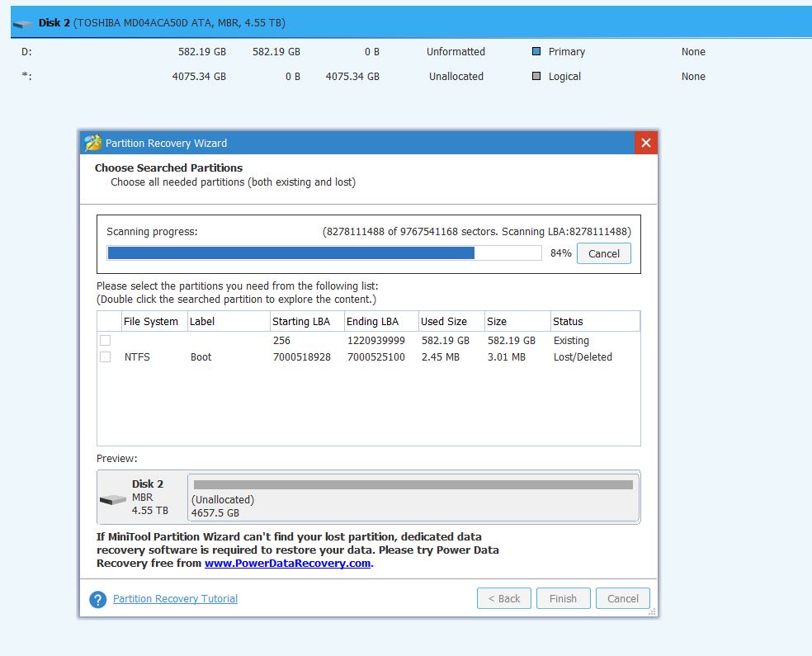This screenshot has height=656, width=812.
Task: Click the Used Size column header
Action: tap(451, 321)
